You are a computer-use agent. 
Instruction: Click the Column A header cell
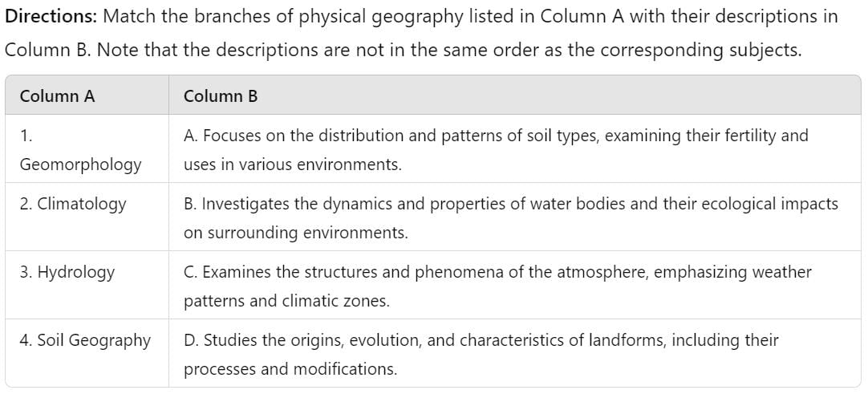pyautogui.click(x=87, y=95)
